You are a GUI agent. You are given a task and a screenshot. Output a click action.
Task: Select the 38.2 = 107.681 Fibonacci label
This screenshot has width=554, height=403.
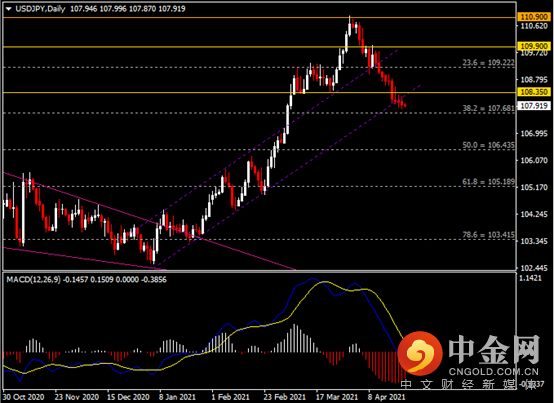[x=488, y=108]
